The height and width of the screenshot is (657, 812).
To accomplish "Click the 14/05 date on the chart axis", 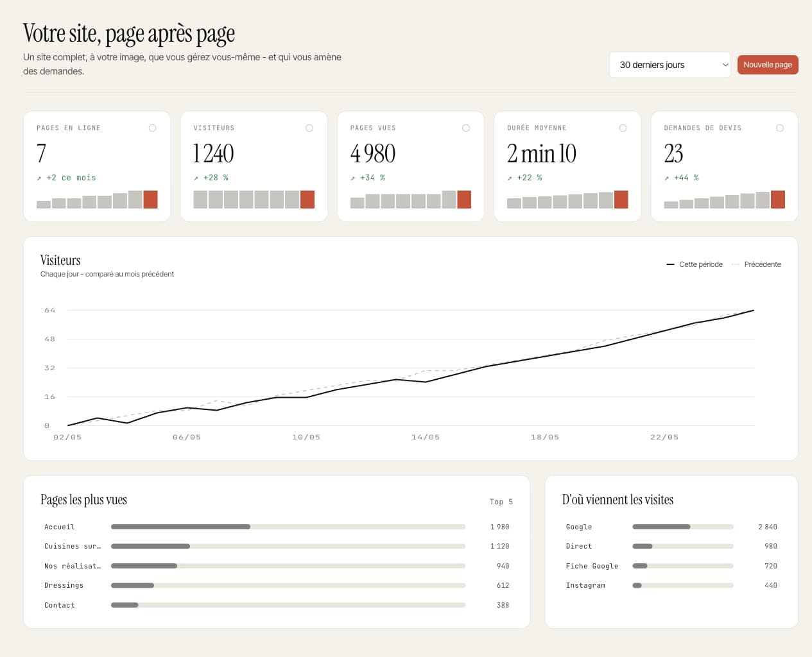I will pyautogui.click(x=426, y=438).
